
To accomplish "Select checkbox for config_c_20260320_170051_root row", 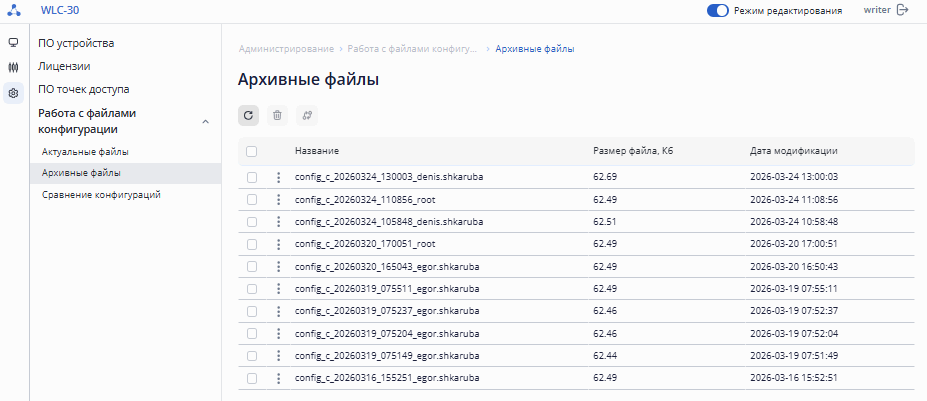I will click(252, 244).
